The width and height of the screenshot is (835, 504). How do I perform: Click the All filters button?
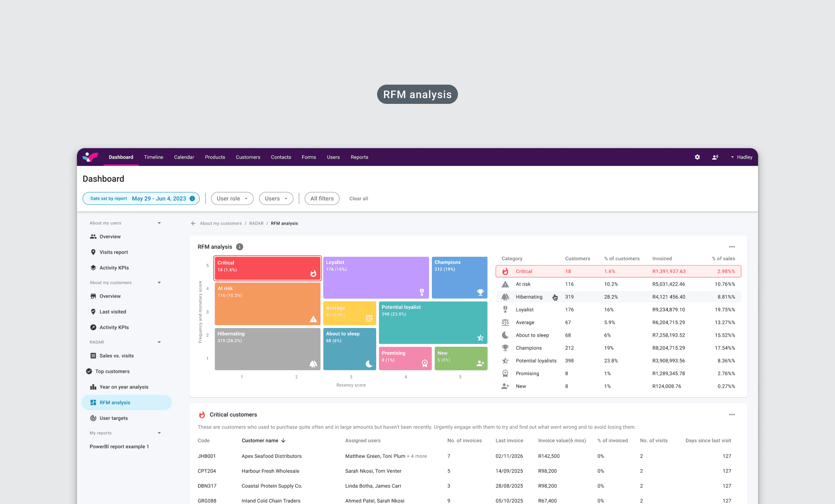(x=322, y=199)
